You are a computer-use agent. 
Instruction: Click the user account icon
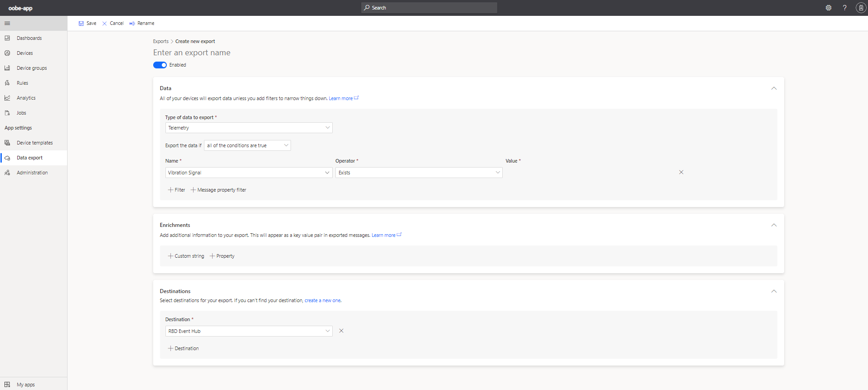click(x=861, y=8)
